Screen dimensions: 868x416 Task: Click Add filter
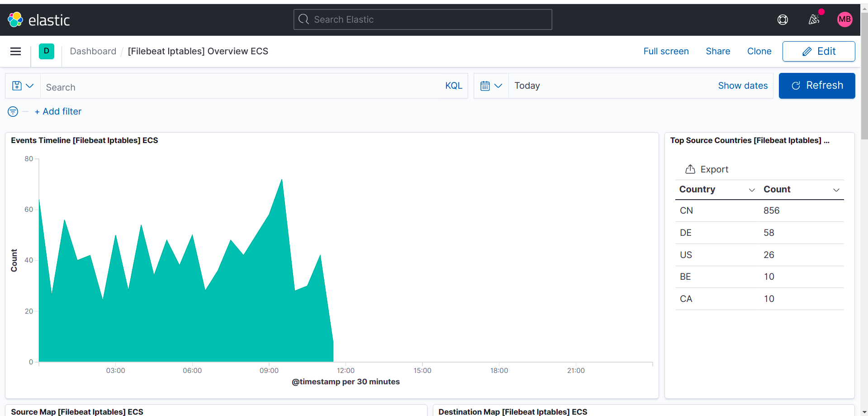58,111
